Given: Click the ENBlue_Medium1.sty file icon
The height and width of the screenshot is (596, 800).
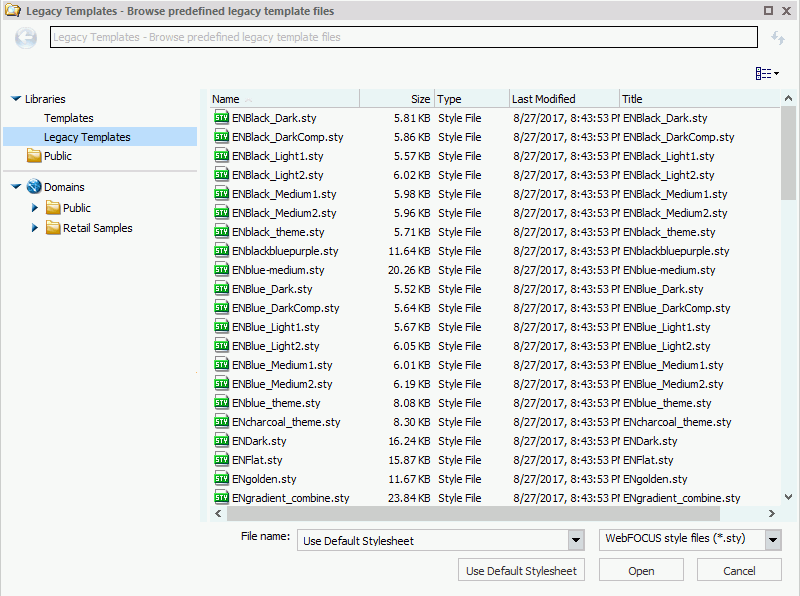Looking at the screenshot, I should (221, 365).
